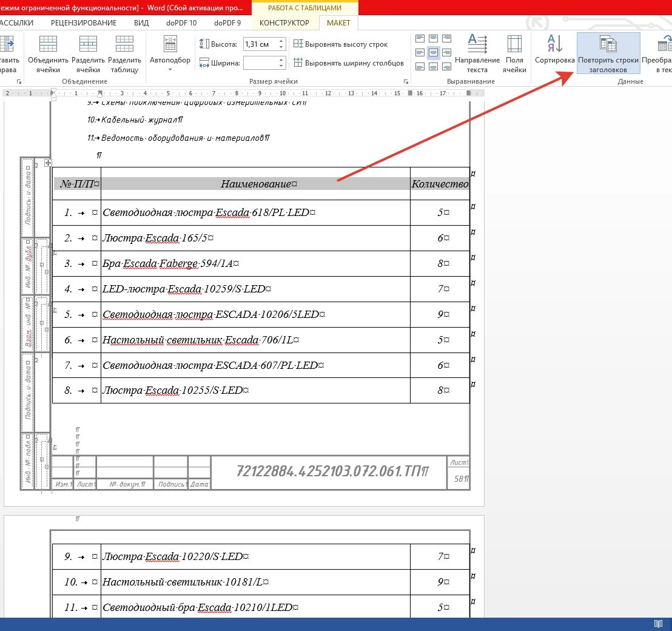
Task: Click the Наименование header cell
Action: click(x=255, y=183)
